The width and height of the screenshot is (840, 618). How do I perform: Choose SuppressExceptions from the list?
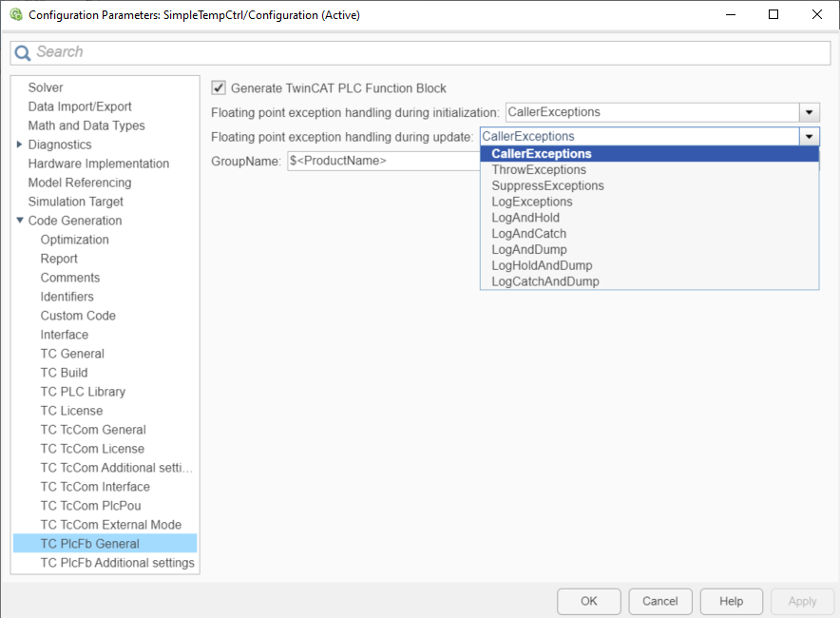tap(649, 186)
